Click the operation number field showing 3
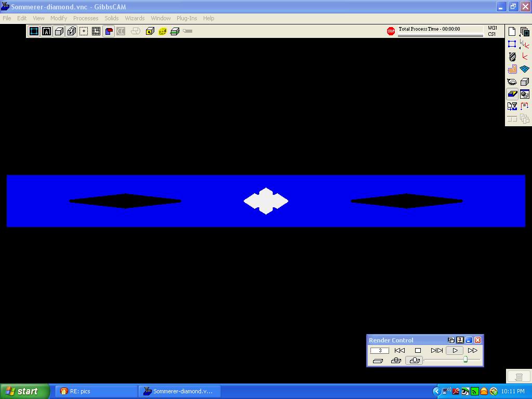The image size is (532, 399). point(379,351)
